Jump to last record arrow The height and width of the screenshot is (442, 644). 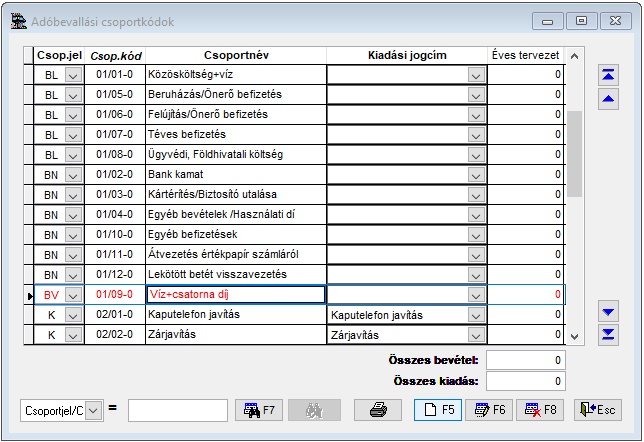pyautogui.click(x=607, y=334)
